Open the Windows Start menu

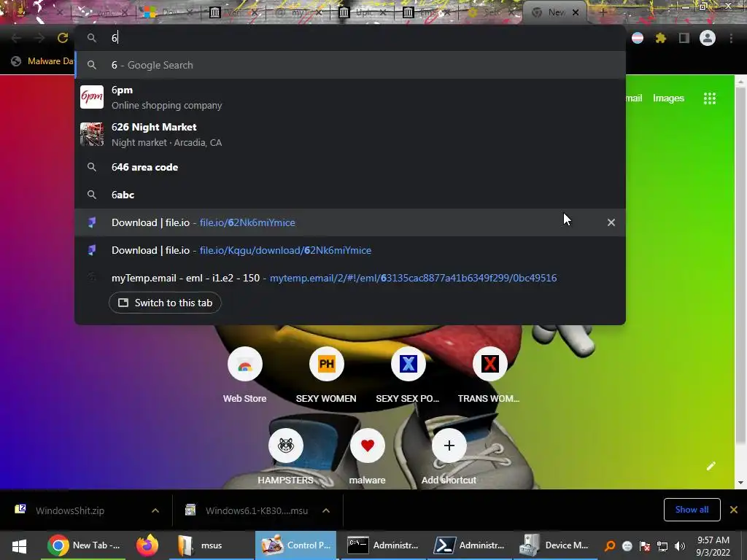[19, 545]
